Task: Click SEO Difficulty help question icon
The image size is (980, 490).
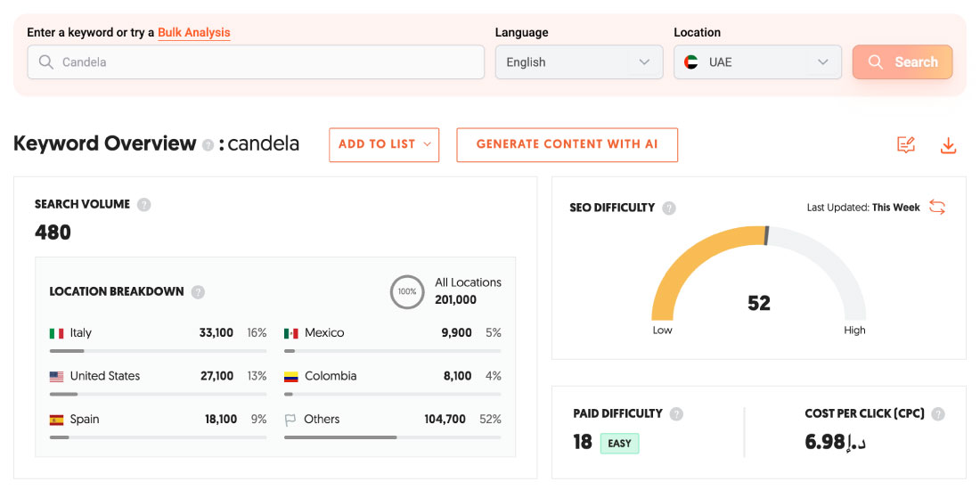Action: pyautogui.click(x=669, y=208)
